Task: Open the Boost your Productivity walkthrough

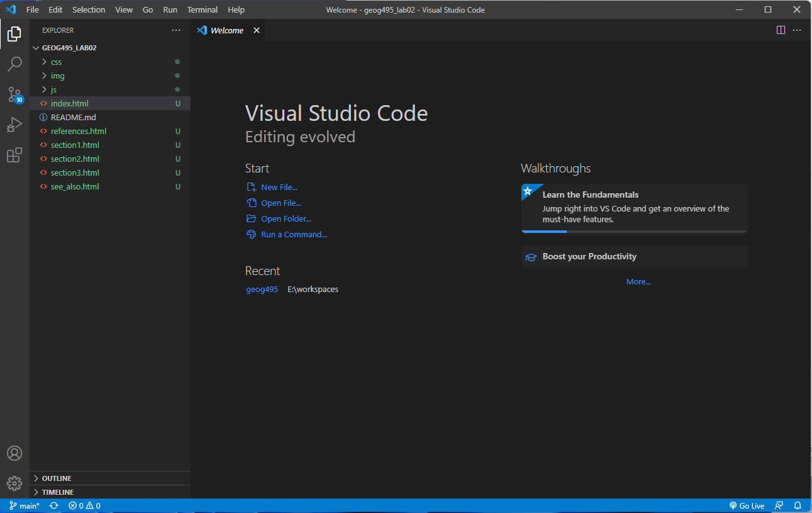Action: (x=634, y=256)
